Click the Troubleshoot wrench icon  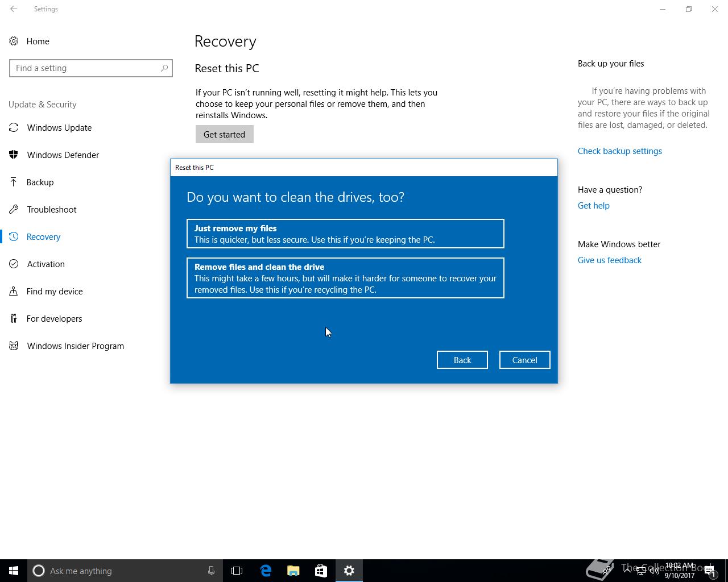pos(14,209)
